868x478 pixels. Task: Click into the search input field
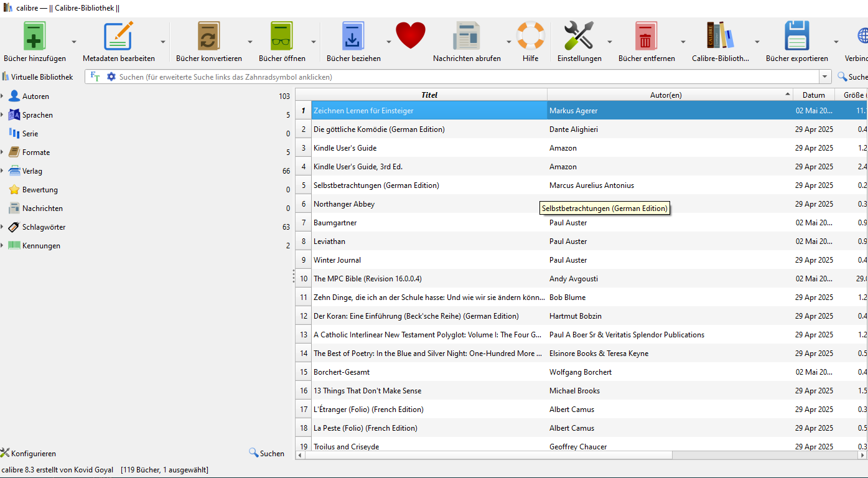(x=468, y=77)
